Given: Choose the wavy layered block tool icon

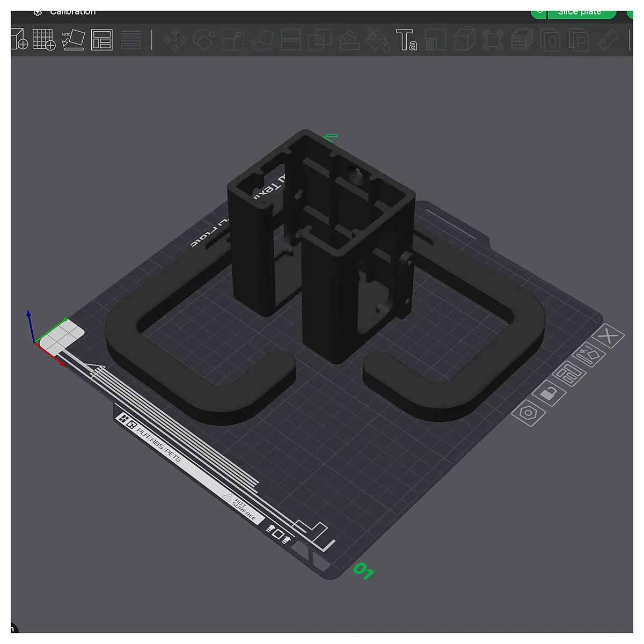Looking at the screenshot, I should [522, 40].
